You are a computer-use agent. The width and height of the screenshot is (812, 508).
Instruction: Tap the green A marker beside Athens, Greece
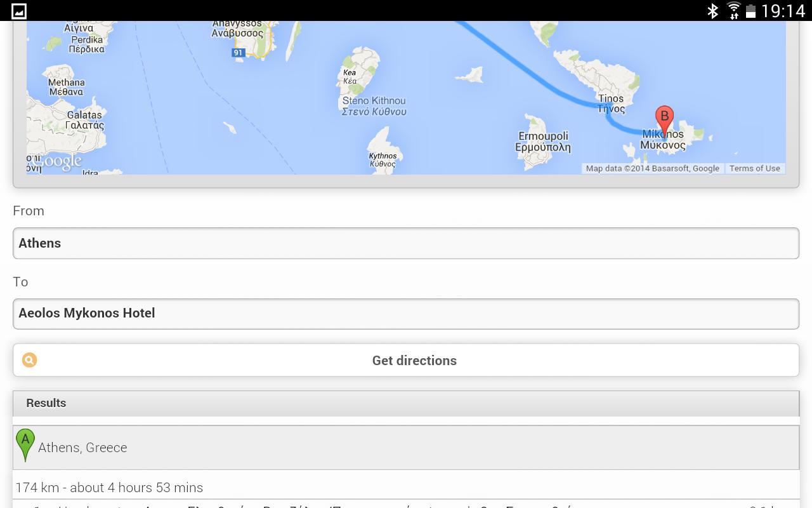point(25,445)
